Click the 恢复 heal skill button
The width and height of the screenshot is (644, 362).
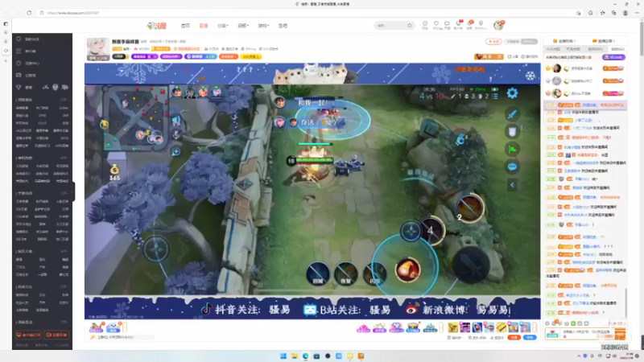[346, 274]
